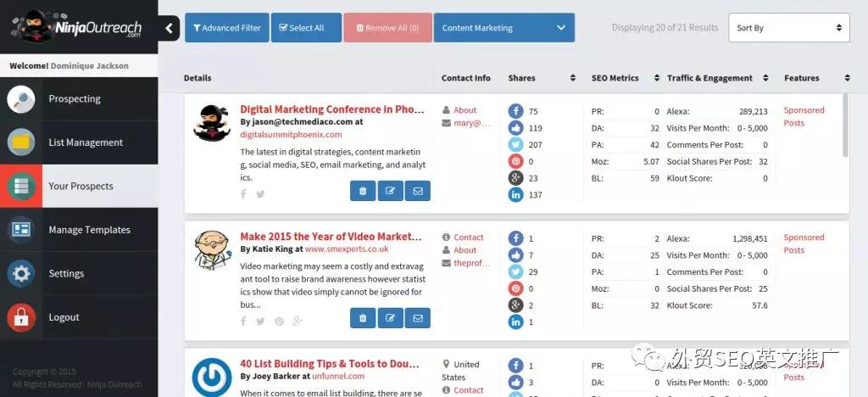The width and height of the screenshot is (868, 397).
Task: Click the LinkedIn share icon in first row
Action: click(515, 195)
